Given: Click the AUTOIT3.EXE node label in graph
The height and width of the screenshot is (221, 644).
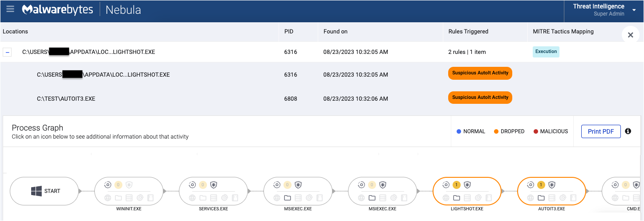Looking at the screenshot, I should point(551,209).
